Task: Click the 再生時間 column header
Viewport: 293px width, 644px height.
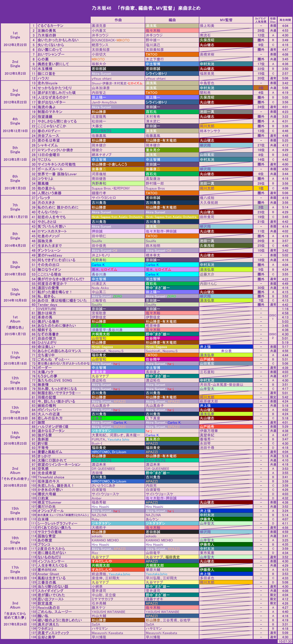Action: [285, 20]
